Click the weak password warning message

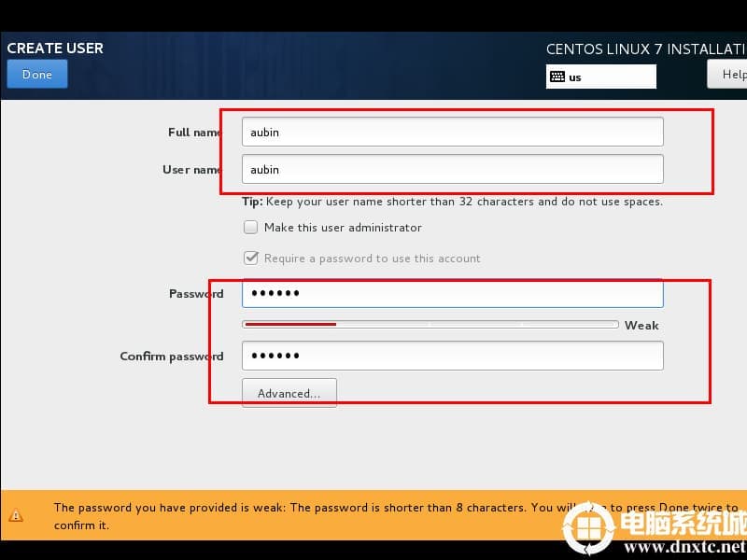395,516
